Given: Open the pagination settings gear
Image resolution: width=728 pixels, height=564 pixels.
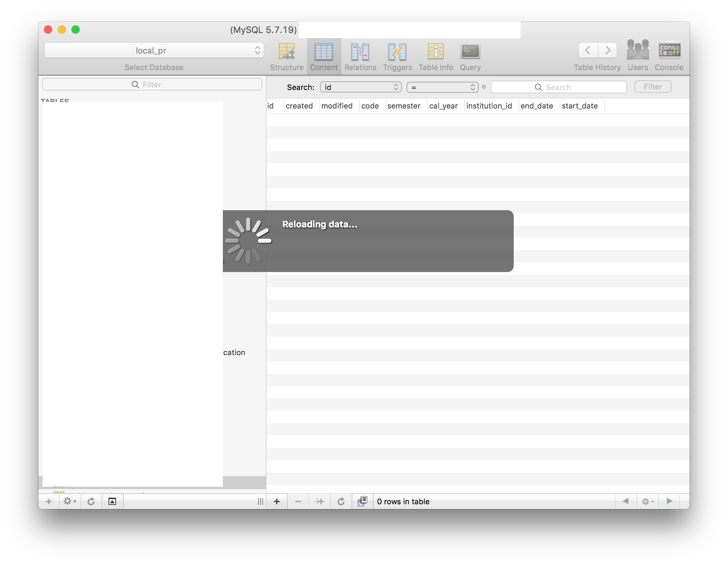Looking at the screenshot, I should click(648, 501).
